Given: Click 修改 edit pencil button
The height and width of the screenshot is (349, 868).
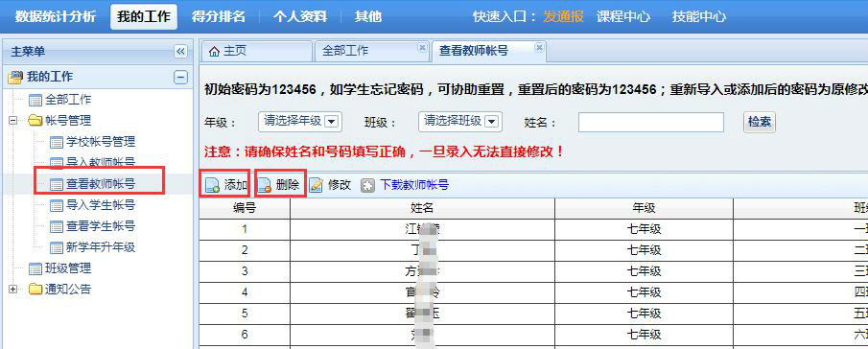Looking at the screenshot, I should pyautogui.click(x=330, y=185).
